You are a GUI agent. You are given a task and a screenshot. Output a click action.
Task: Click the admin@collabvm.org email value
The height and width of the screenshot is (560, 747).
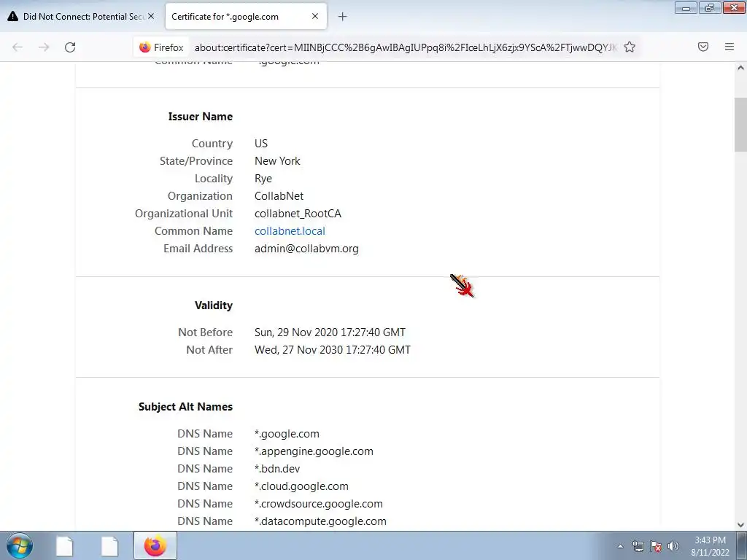[x=306, y=249]
